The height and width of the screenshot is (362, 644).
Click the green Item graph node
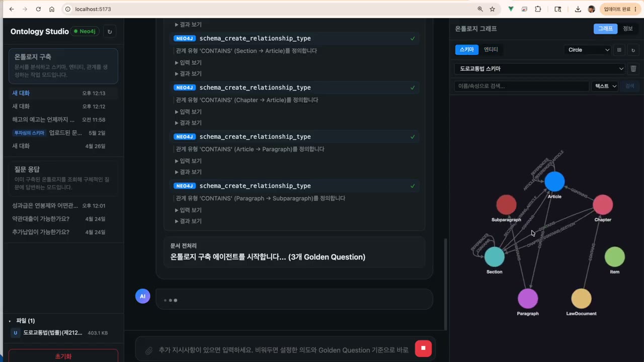pyautogui.click(x=614, y=257)
